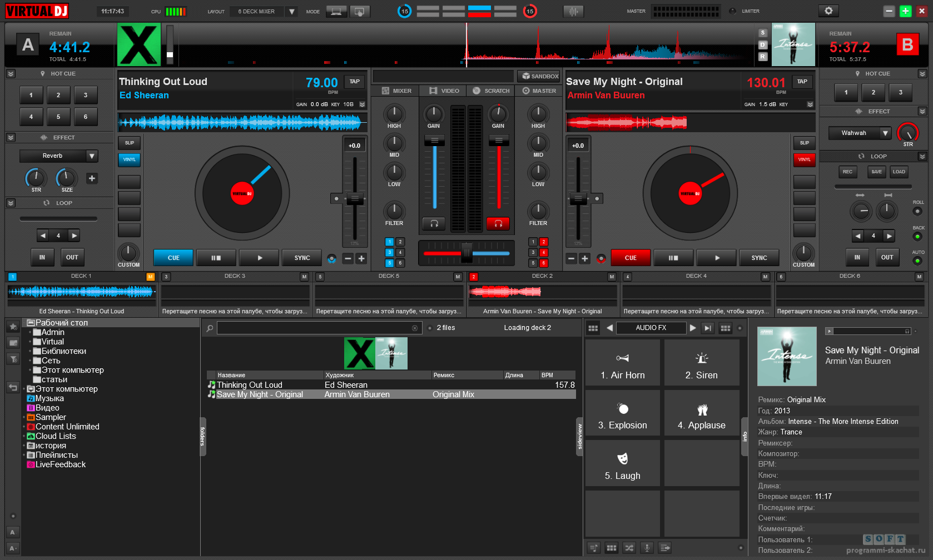Viewport: 933px width, 560px height.
Task: Toggle BACK loop option on deck B
Action: point(917,237)
